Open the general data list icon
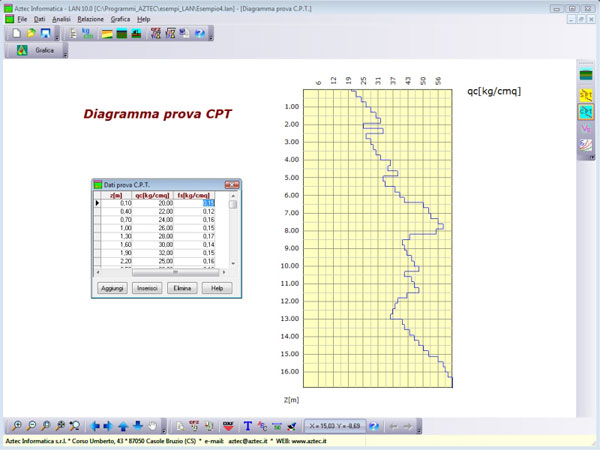Viewport: 600px width, 450px height. (73, 34)
